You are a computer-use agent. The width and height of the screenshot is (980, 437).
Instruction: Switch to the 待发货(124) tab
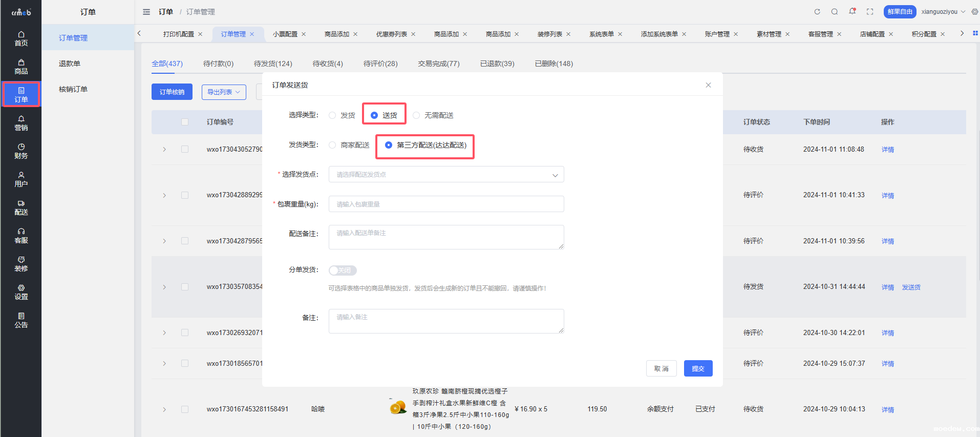[x=273, y=64]
